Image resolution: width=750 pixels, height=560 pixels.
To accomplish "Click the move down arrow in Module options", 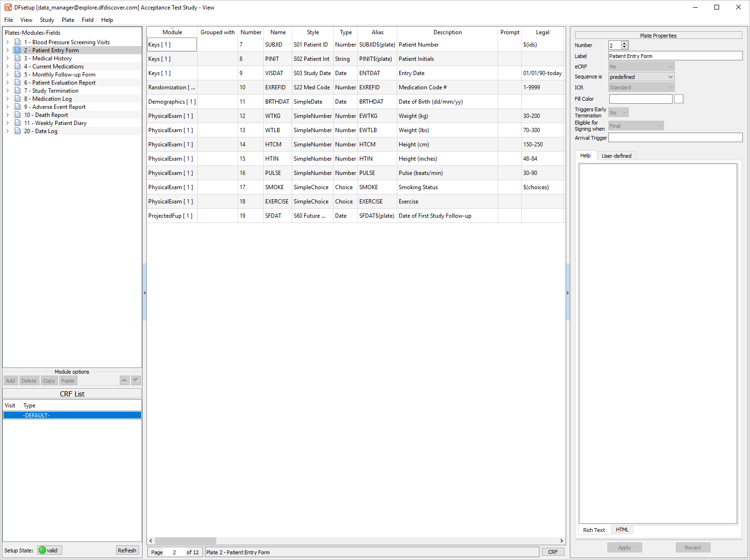I will coord(136,380).
